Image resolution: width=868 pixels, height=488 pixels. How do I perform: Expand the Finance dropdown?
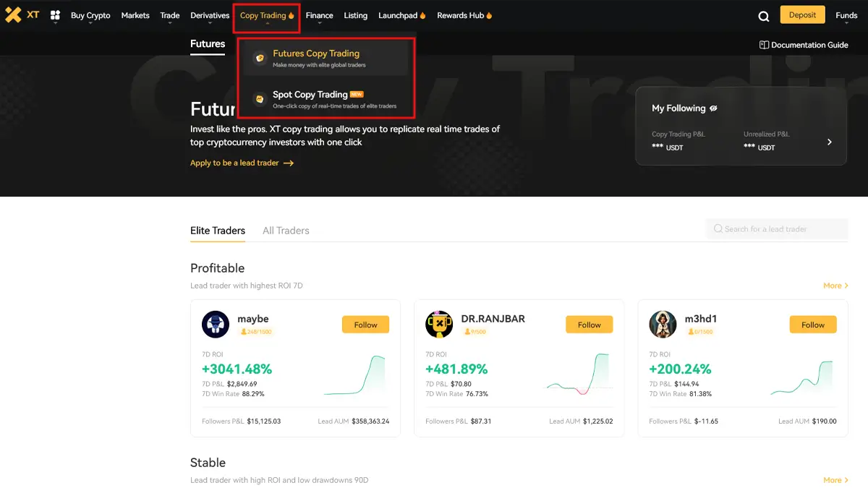pyautogui.click(x=319, y=15)
